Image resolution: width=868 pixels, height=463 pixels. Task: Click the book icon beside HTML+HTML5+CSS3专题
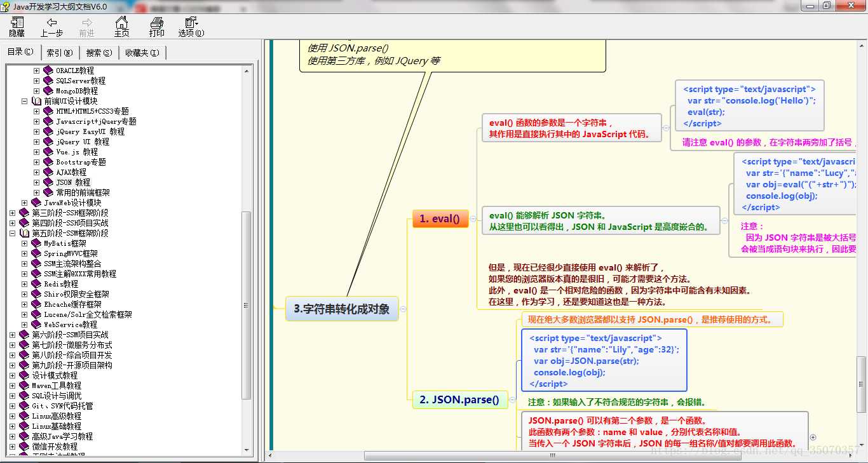48,111
